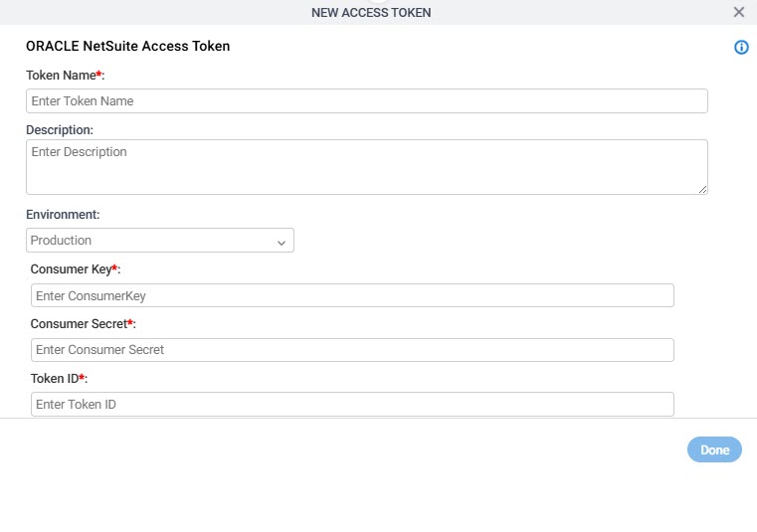Close the New Access Token dialog
The height and width of the screenshot is (532, 757).
coord(739,12)
